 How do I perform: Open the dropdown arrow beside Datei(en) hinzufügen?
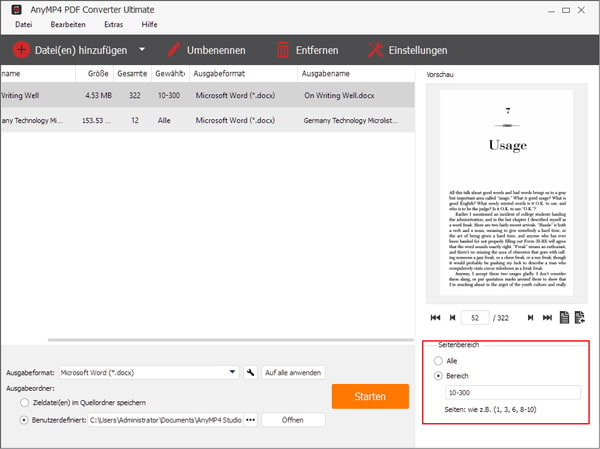coord(142,49)
